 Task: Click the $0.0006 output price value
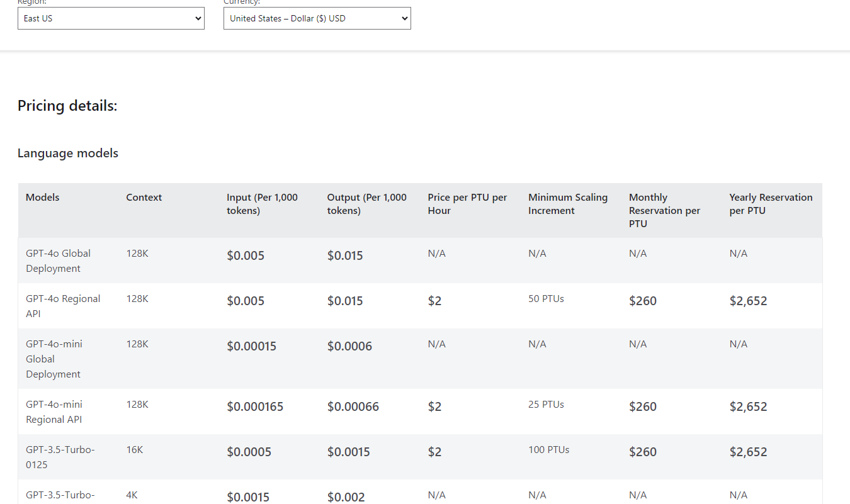tap(349, 346)
